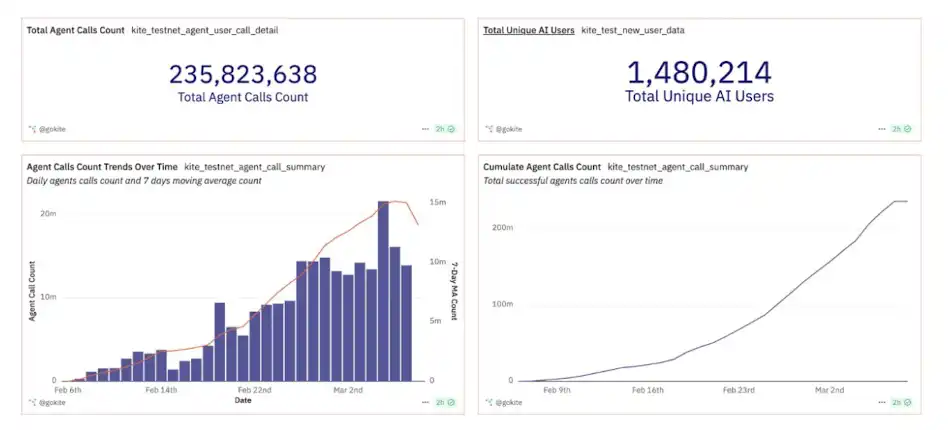Click the 1,480,214 counter value
The width and height of the screenshot is (950, 430).
(699, 73)
